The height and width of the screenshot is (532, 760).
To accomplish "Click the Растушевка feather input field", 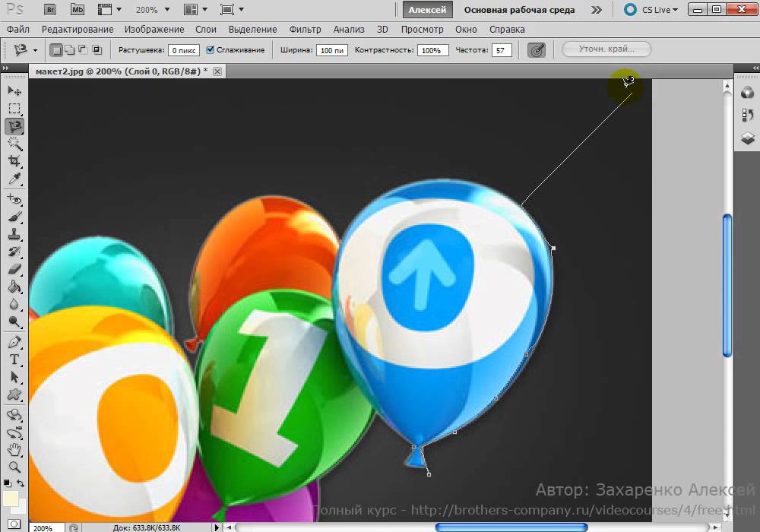I will click(184, 50).
